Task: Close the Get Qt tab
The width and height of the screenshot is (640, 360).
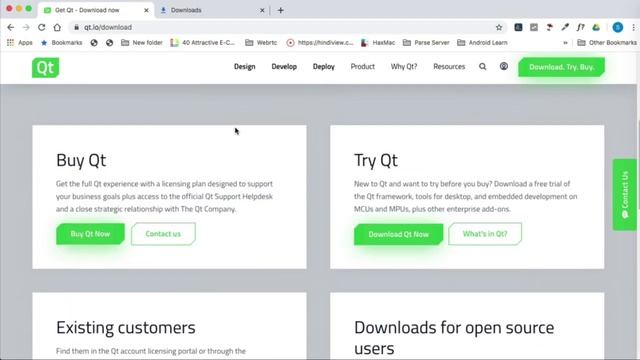Action: click(x=146, y=10)
